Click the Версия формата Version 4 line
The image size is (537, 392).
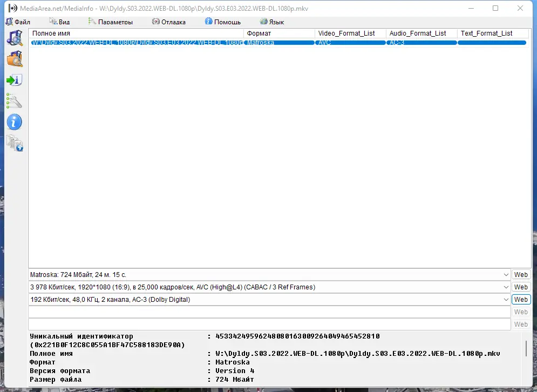142,371
